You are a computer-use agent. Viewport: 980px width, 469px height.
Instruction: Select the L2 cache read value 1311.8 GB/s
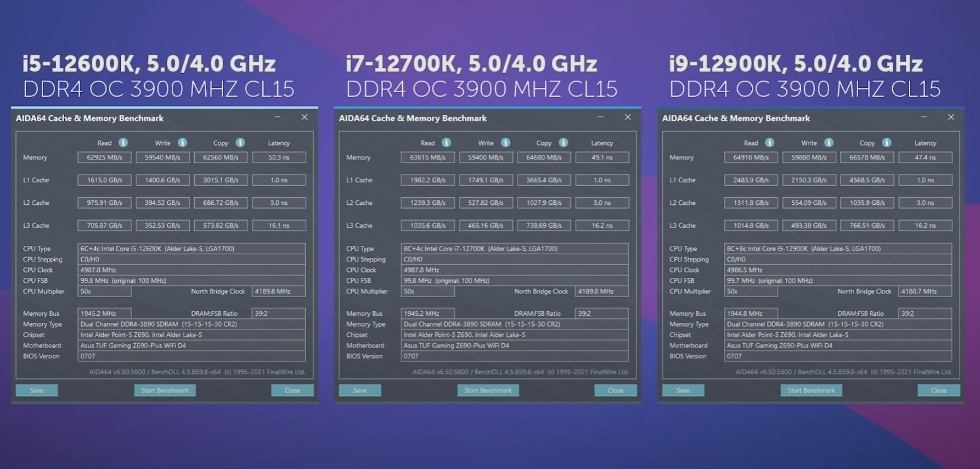click(751, 203)
